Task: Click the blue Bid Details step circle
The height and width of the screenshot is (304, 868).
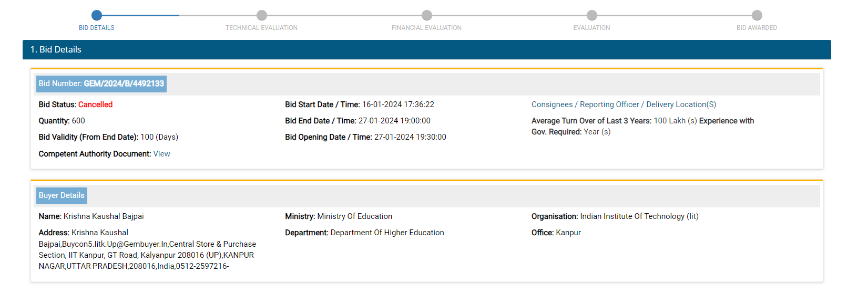Action: click(97, 15)
